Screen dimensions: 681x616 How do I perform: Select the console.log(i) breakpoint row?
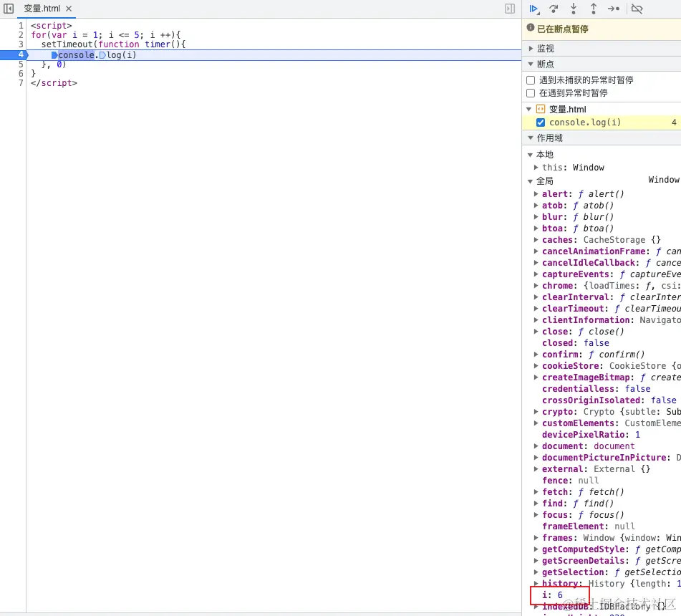pyautogui.click(x=602, y=122)
